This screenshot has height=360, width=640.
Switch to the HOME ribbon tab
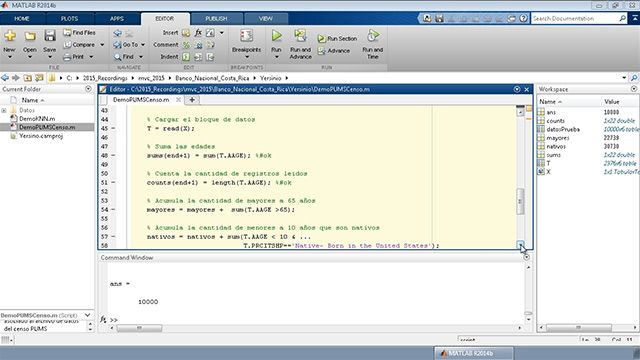22,19
